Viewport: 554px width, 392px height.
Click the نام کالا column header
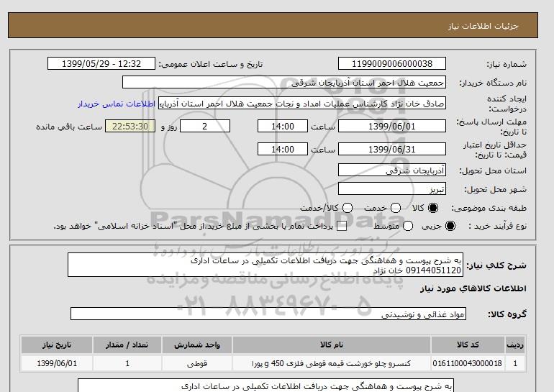pos(332,345)
